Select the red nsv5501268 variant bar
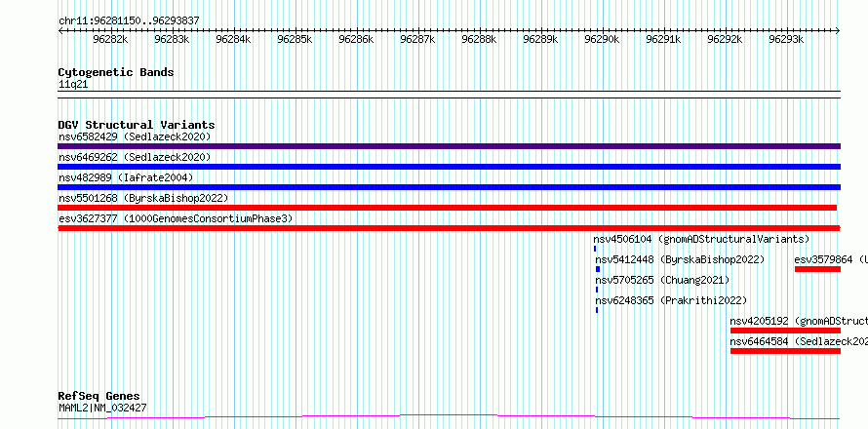 pos(448,208)
